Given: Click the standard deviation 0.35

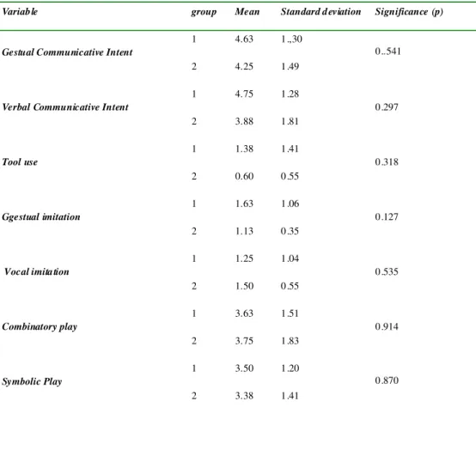Looking at the screenshot, I should tap(290, 231).
